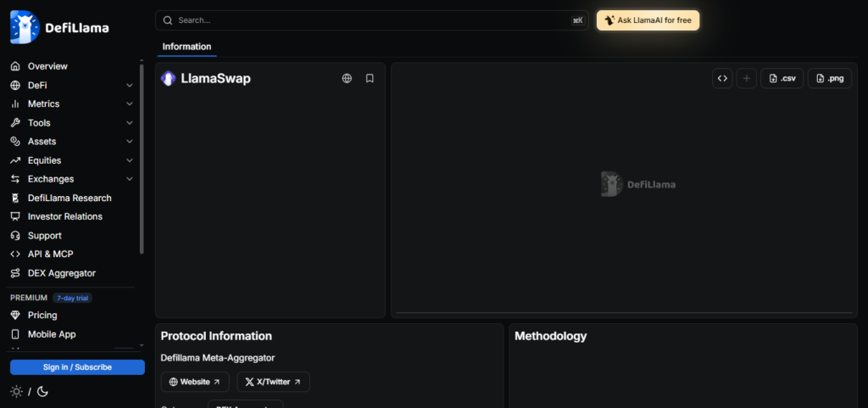
Task: Click the sidebar vertical scrollbar
Action: click(x=142, y=159)
